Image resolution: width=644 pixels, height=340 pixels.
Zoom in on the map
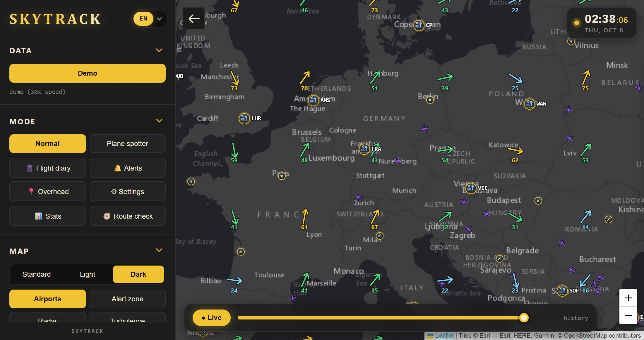pyautogui.click(x=628, y=298)
